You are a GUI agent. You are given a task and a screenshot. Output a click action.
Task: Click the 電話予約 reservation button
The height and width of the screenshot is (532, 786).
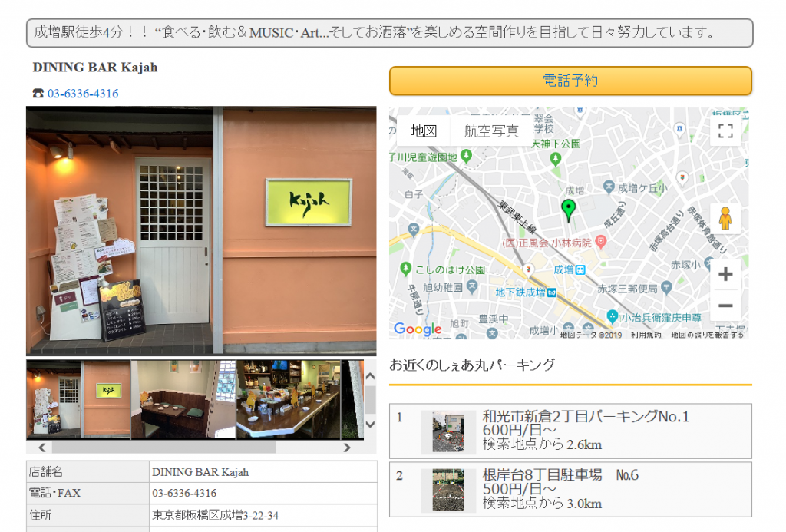coord(570,81)
